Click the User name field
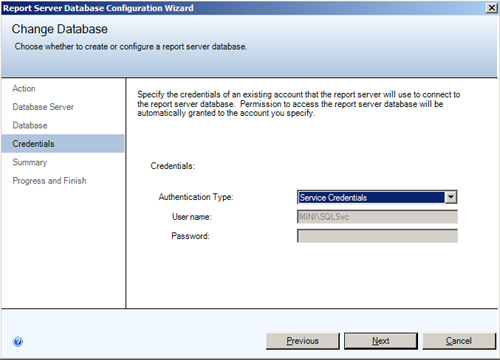Screen dimensions: 500x360 point(377,217)
